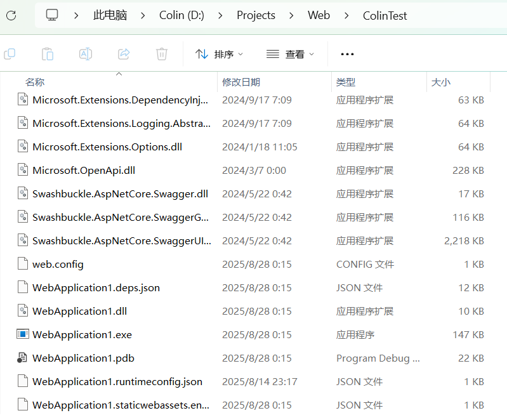Sort by 大小 column header

(x=441, y=82)
